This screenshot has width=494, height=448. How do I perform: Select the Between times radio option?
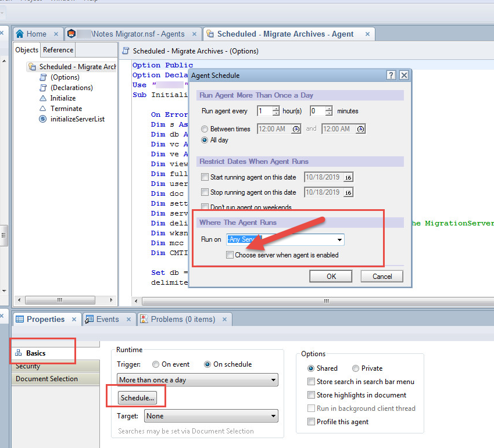[x=205, y=129]
